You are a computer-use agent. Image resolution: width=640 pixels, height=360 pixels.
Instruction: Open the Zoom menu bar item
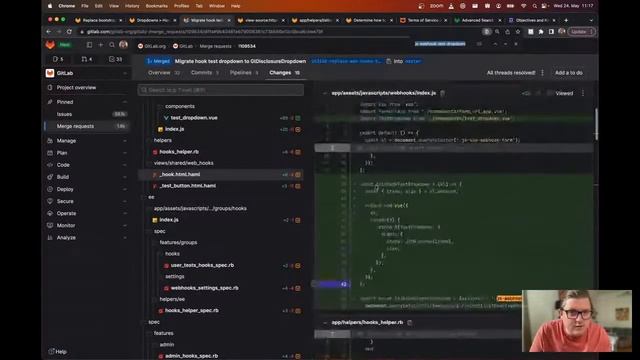click(436, 6)
